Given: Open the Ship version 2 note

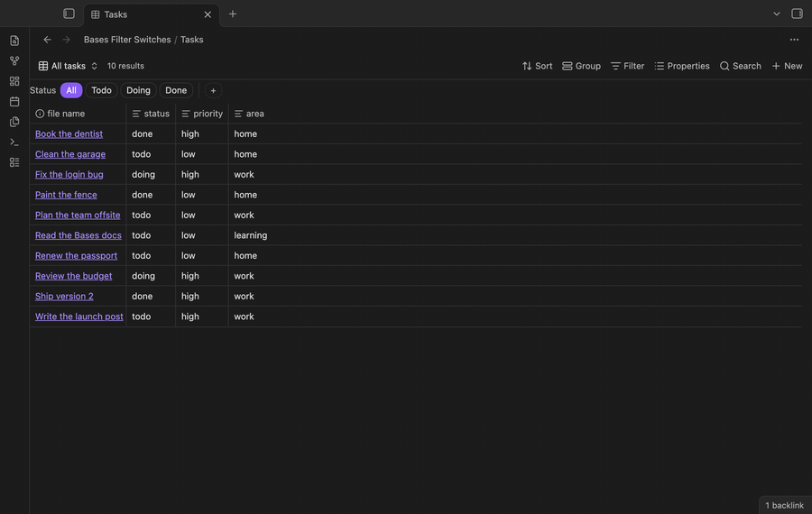Looking at the screenshot, I should pos(64,296).
